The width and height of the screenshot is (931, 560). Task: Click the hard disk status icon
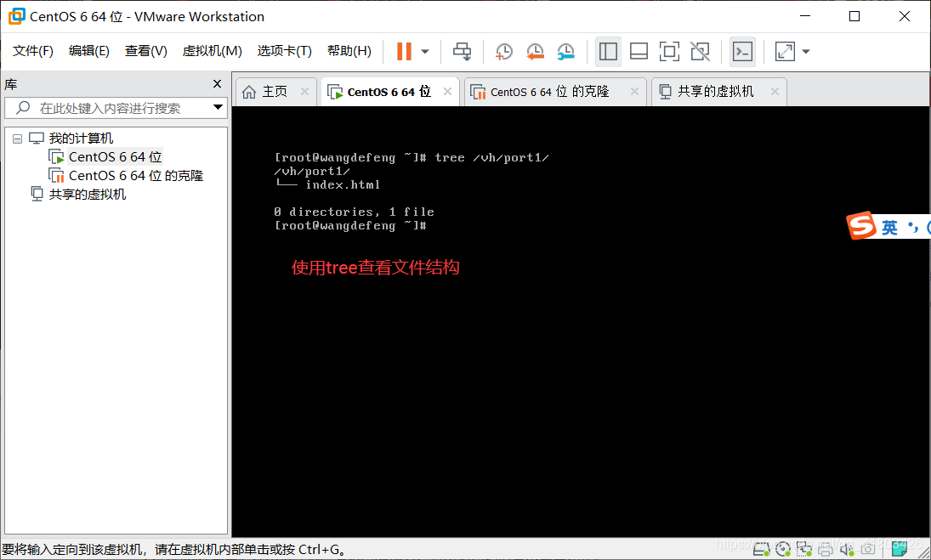click(x=761, y=548)
